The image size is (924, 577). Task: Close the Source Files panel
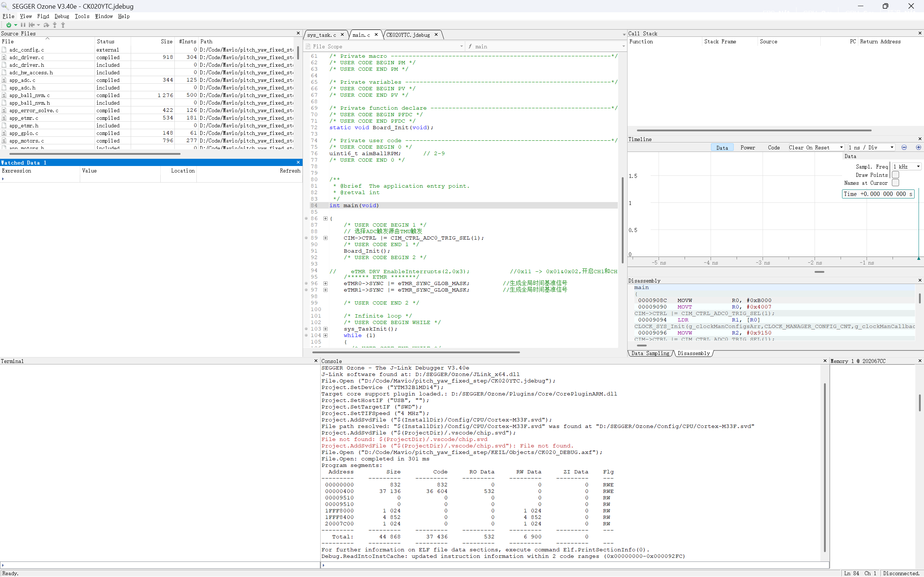298,34
